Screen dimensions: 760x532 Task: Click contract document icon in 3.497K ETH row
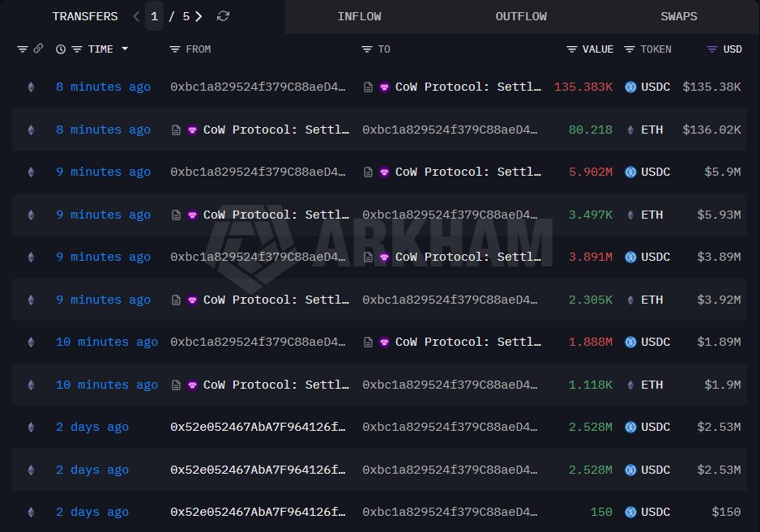pos(177,215)
